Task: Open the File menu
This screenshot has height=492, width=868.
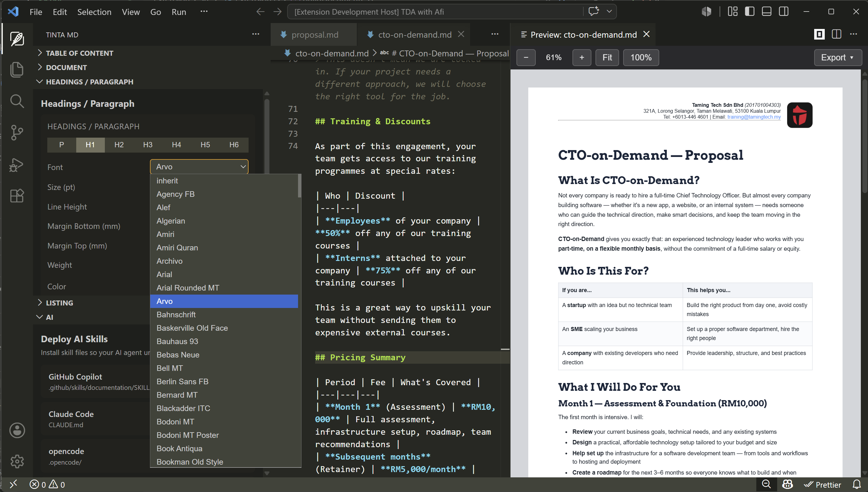Action: pos(35,12)
